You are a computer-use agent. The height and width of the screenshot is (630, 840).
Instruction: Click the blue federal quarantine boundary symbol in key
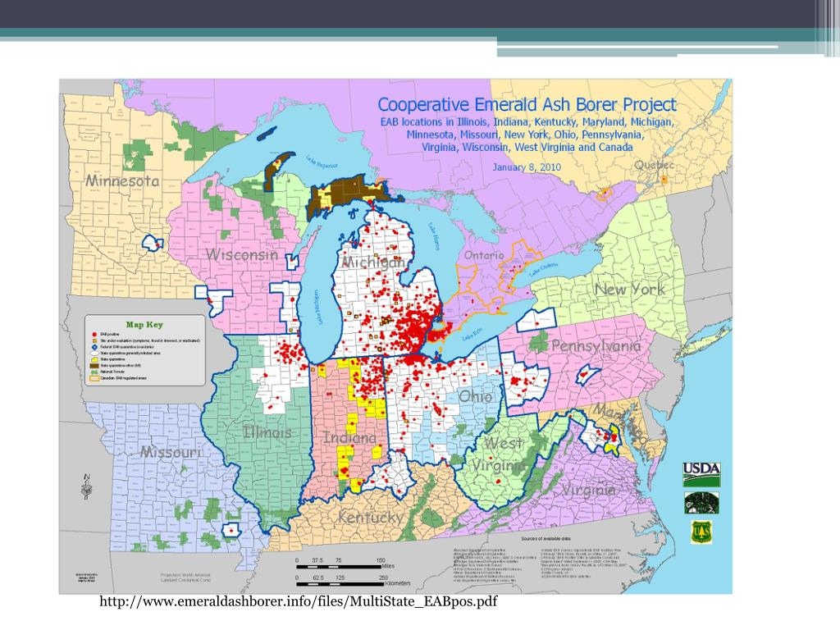coord(95,348)
